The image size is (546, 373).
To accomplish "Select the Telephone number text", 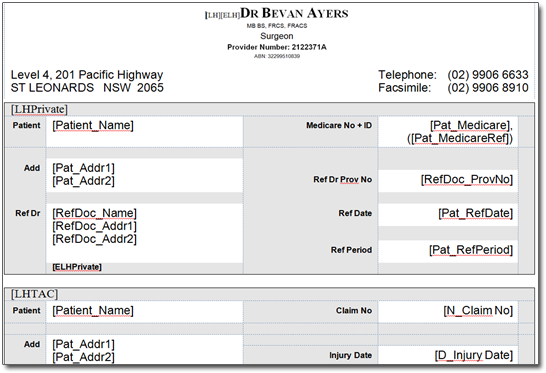I will (488, 75).
